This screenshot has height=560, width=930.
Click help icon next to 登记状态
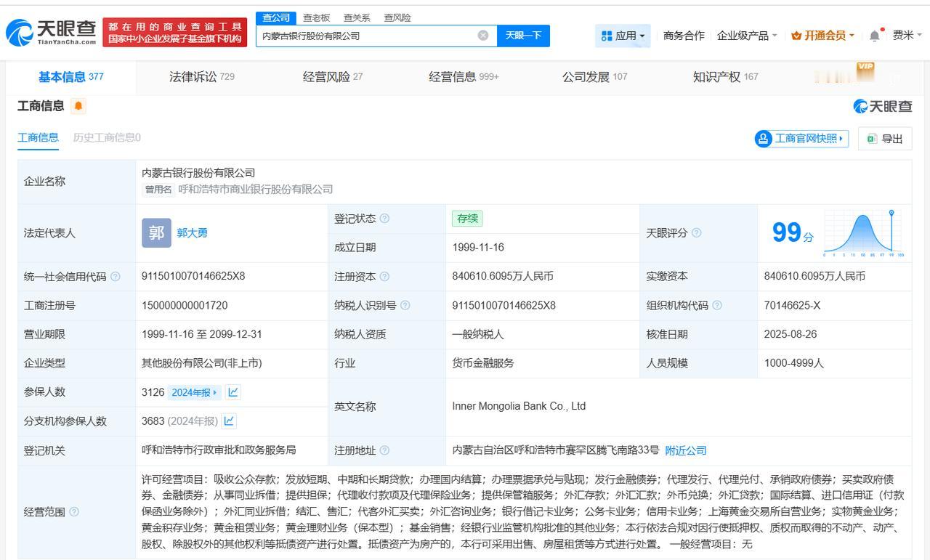[384, 219]
